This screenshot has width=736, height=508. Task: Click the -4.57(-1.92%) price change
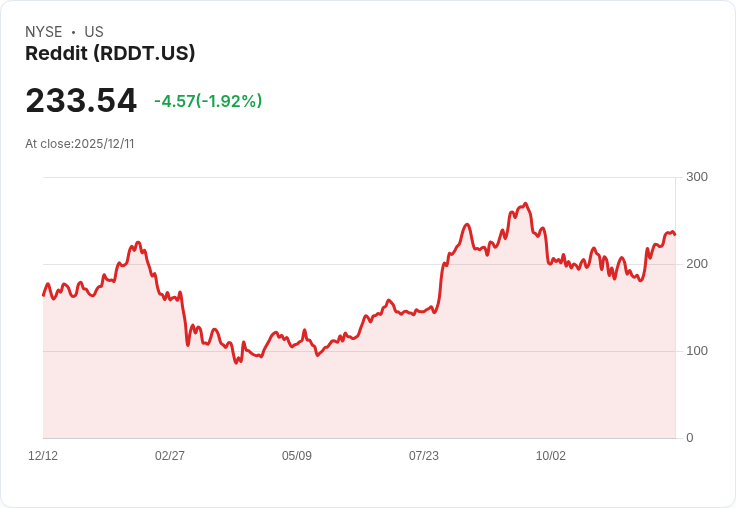click(208, 101)
